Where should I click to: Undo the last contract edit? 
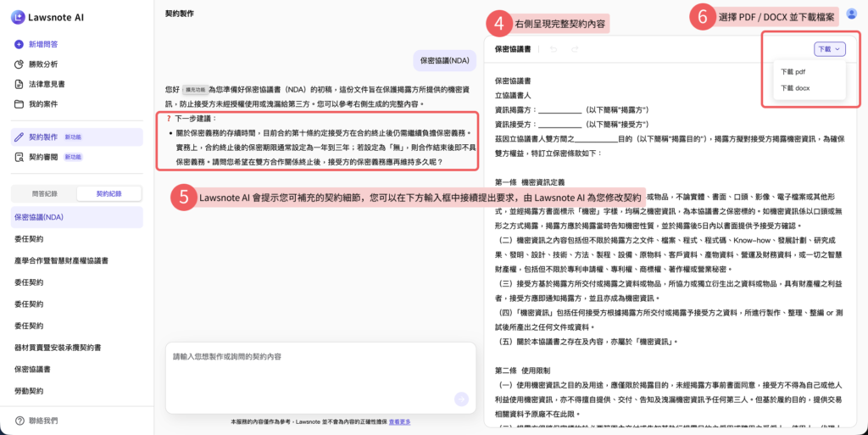pos(553,49)
